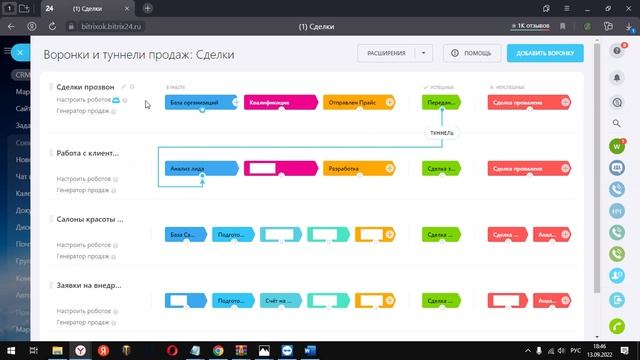
Task: Open the green W avatar chat
Action: pos(617,146)
